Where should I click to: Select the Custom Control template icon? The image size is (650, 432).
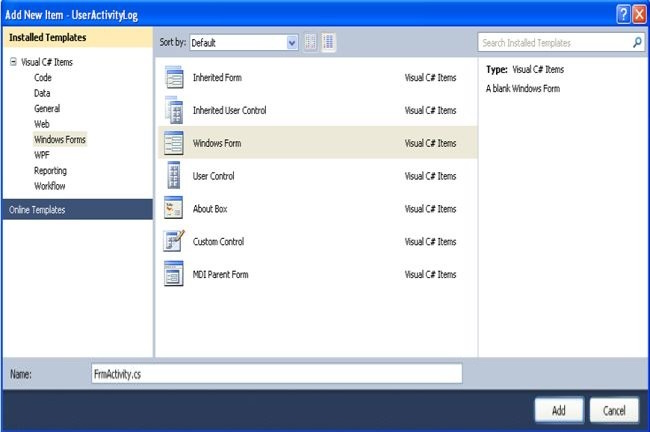point(174,241)
